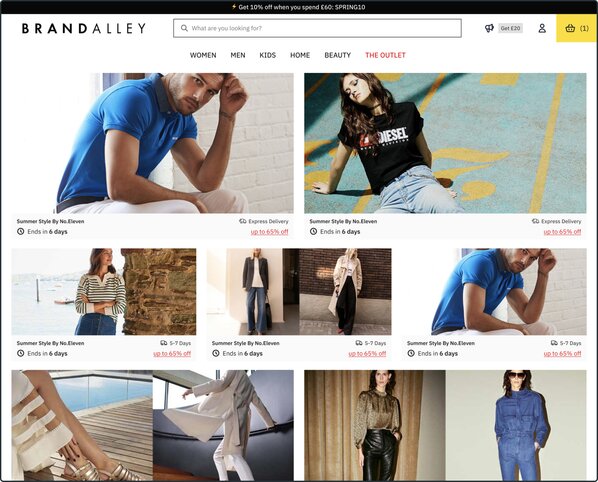Open the Diesel t-shirt sale image
This screenshot has height=482, width=598.
click(x=445, y=143)
